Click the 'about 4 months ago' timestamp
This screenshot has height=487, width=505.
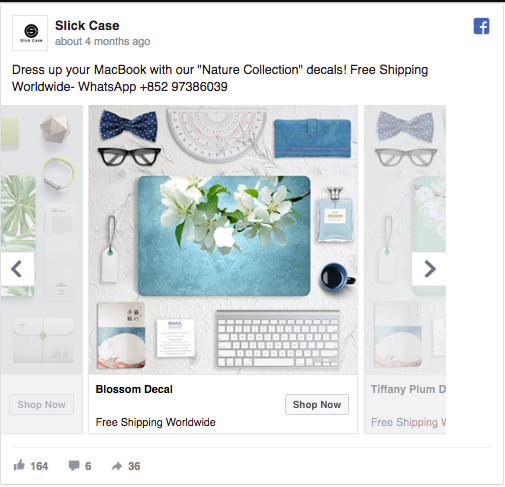click(102, 41)
